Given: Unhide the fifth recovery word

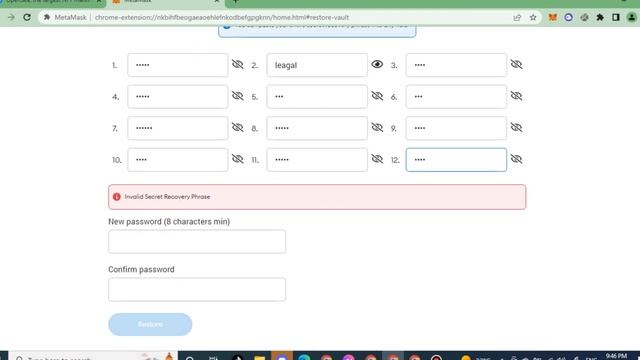Looking at the screenshot, I should (x=377, y=96).
